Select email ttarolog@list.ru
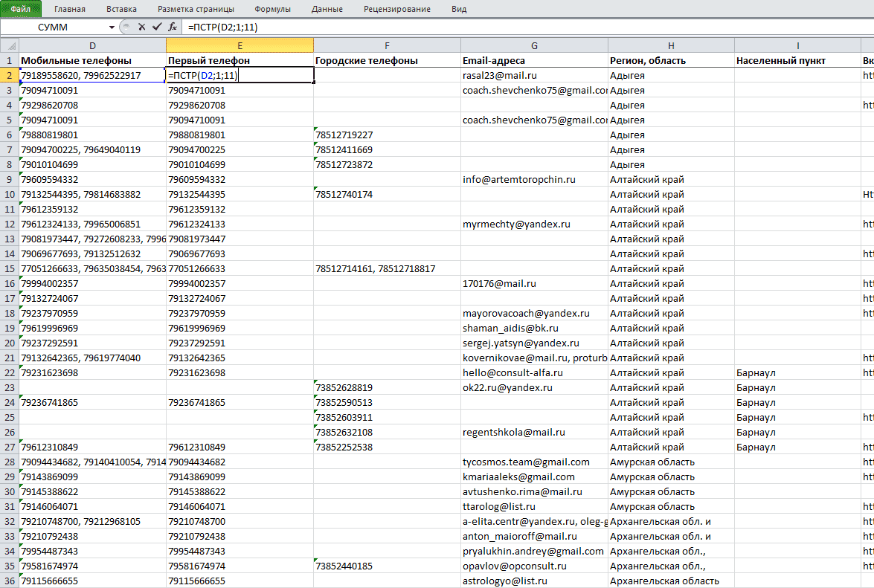 (534, 506)
